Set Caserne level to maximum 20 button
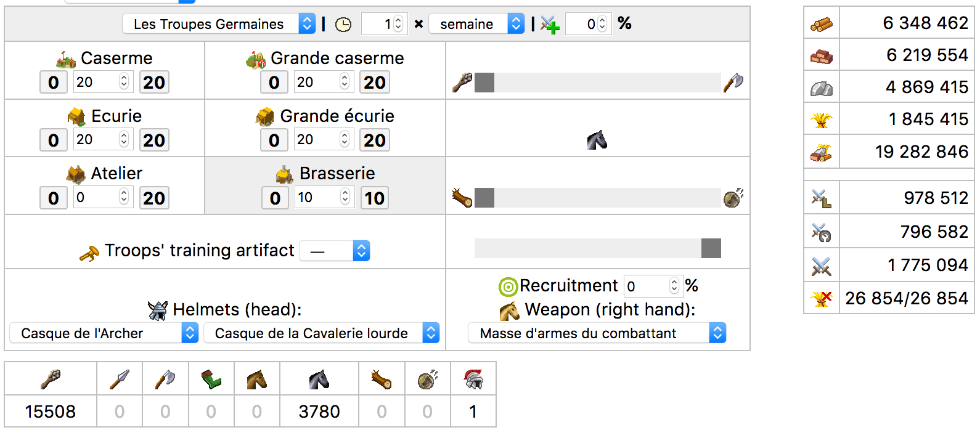Viewport: 980px width, 430px height. [x=154, y=82]
